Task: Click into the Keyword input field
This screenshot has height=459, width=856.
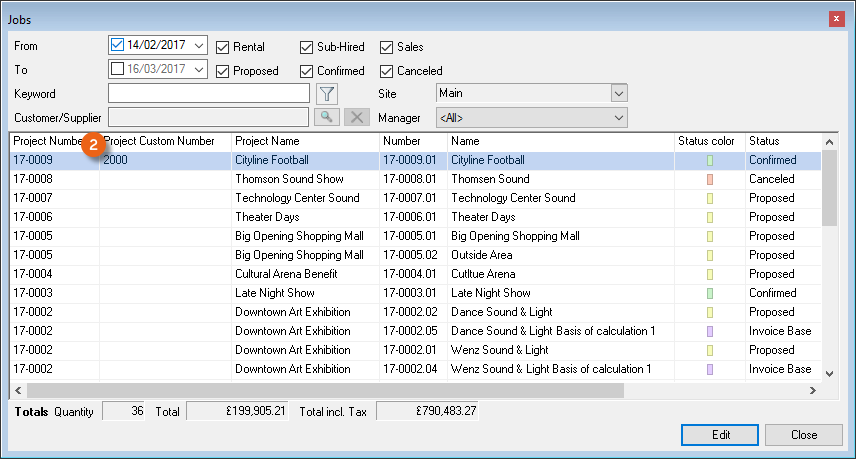Action: pyautogui.click(x=209, y=94)
